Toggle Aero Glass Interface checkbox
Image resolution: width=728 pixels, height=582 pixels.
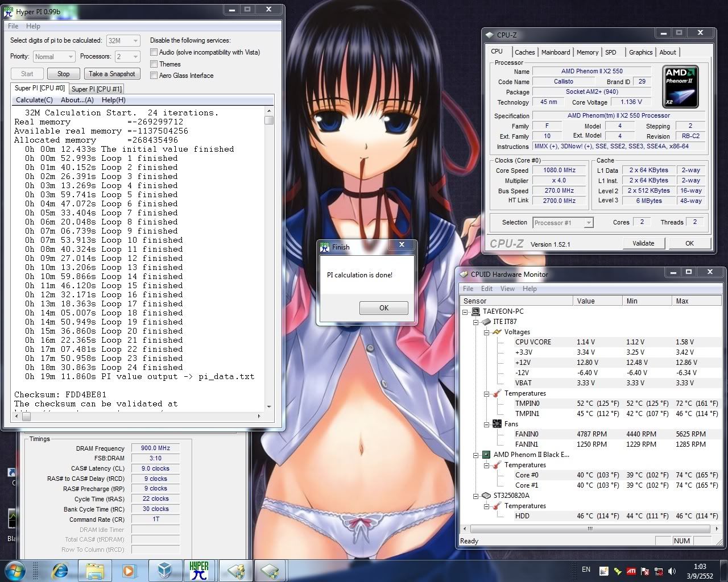coord(154,75)
